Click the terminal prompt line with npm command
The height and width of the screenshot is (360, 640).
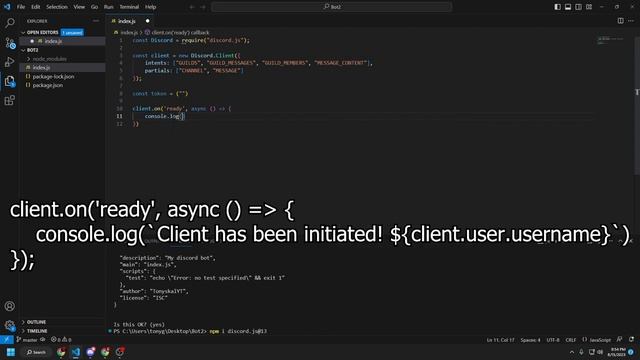pos(190,331)
